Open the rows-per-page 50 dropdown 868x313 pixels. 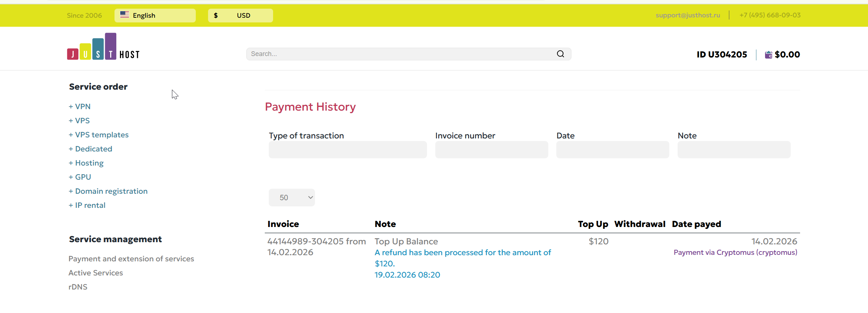pyautogui.click(x=292, y=198)
